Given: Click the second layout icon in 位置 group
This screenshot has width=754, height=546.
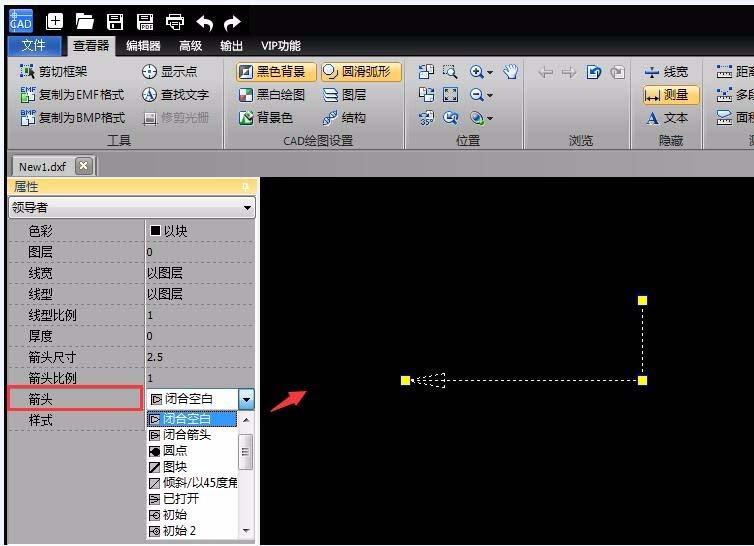Looking at the screenshot, I should [x=426, y=95].
